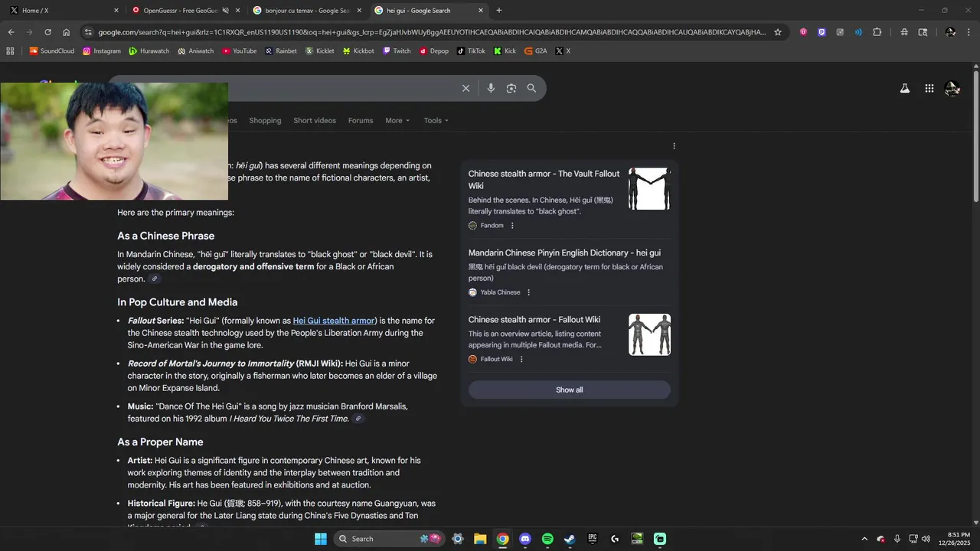Open the Chrome three-dot menu
The width and height of the screenshot is (980, 551).
click(x=968, y=32)
